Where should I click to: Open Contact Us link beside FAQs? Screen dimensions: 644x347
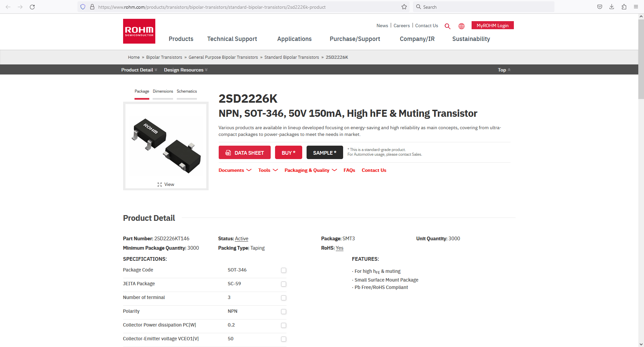click(374, 170)
